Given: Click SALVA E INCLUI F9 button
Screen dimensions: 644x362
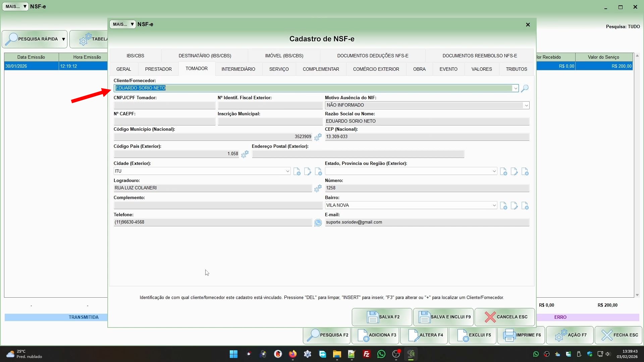Looking at the screenshot, I should click(443, 317).
